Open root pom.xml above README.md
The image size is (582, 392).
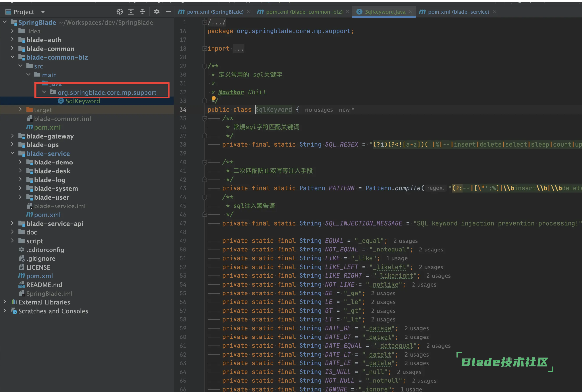coord(39,276)
